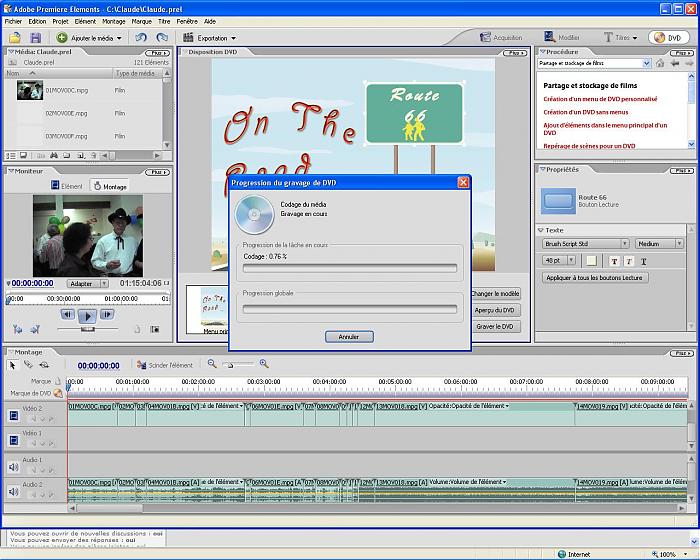Click the export frame icon in Monitor
Viewport: 700px width, 560px height.
coord(155,330)
